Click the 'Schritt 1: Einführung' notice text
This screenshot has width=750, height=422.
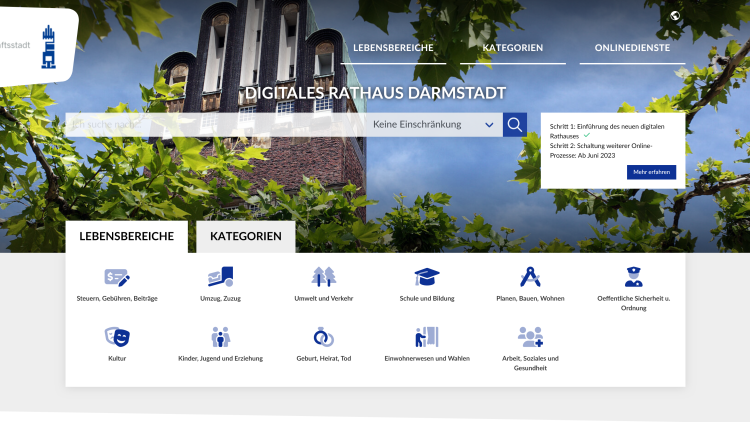click(607, 131)
